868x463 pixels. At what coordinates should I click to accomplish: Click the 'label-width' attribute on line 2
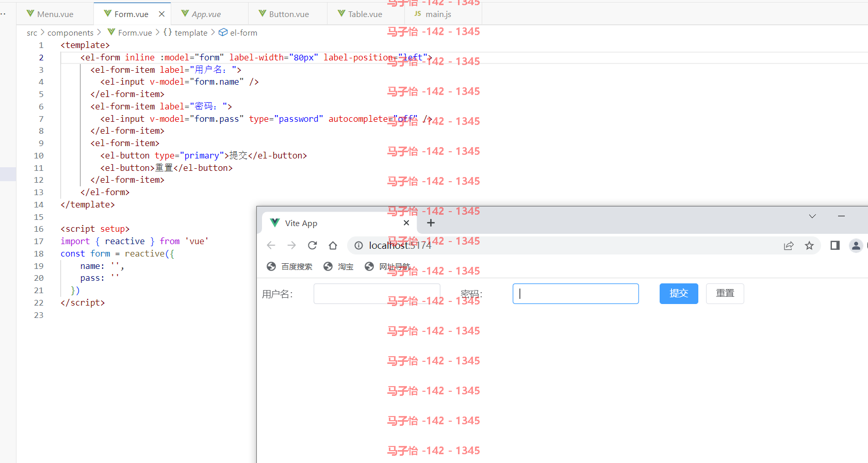tap(257, 57)
